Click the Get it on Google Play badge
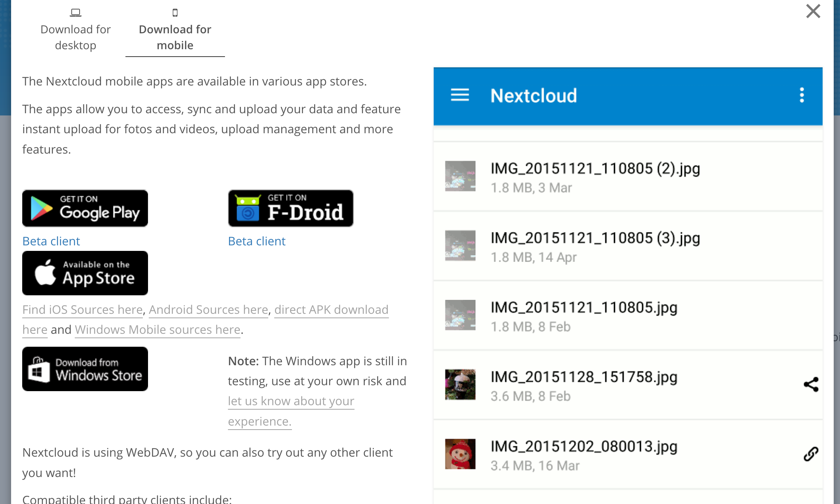The image size is (840, 504). pyautogui.click(x=85, y=208)
